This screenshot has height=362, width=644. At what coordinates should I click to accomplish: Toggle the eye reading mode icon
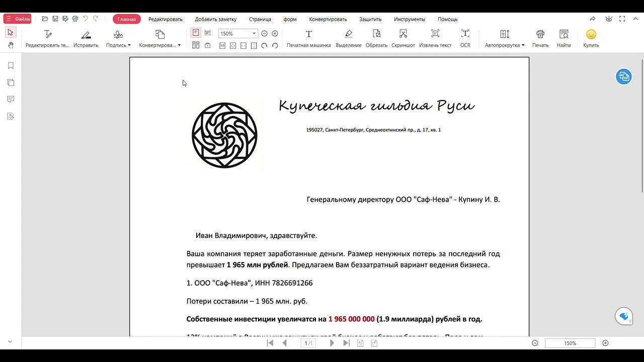(x=609, y=19)
